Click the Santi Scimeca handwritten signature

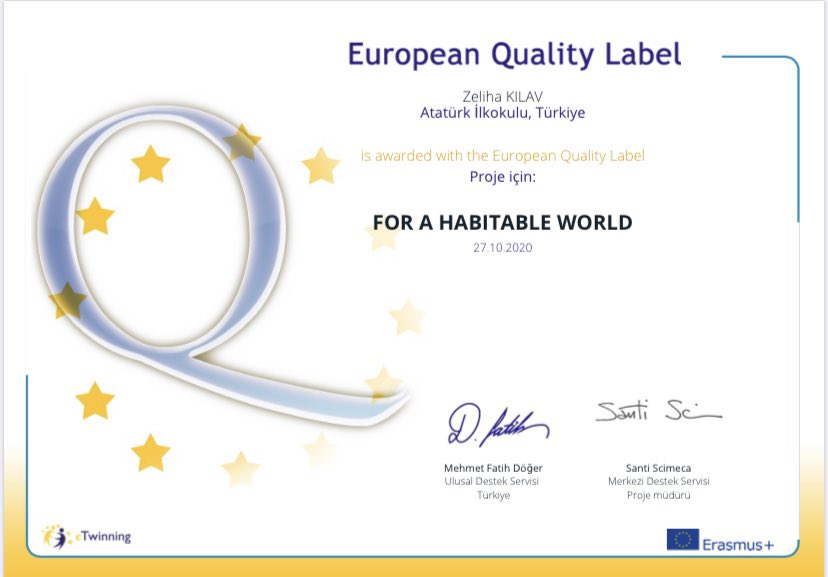tap(658, 411)
